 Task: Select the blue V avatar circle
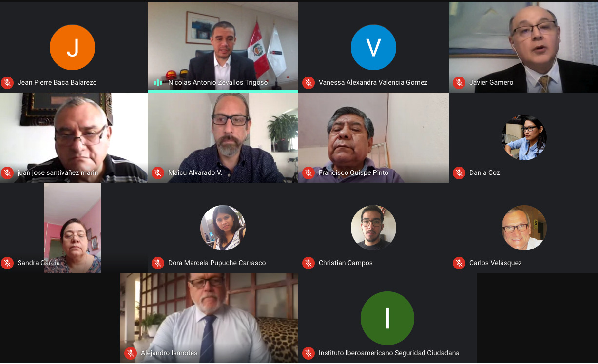coord(373,47)
